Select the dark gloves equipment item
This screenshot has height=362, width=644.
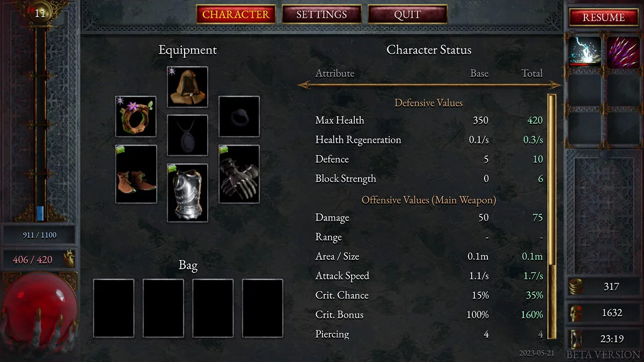click(x=239, y=174)
